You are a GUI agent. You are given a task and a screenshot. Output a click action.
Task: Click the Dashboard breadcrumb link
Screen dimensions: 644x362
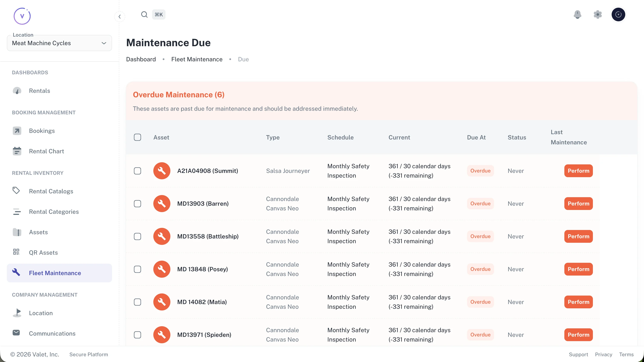click(x=141, y=59)
